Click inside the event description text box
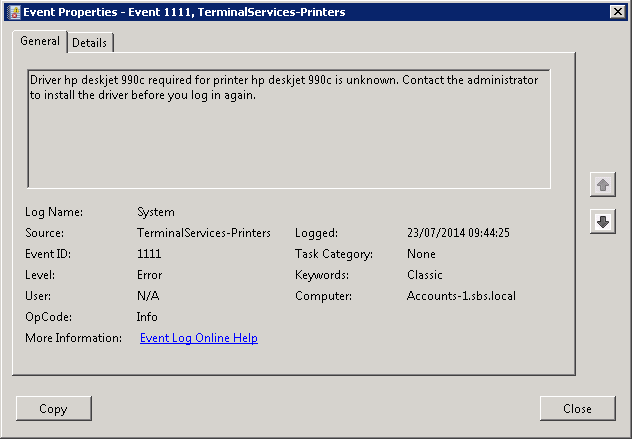The image size is (632, 439). [288, 140]
